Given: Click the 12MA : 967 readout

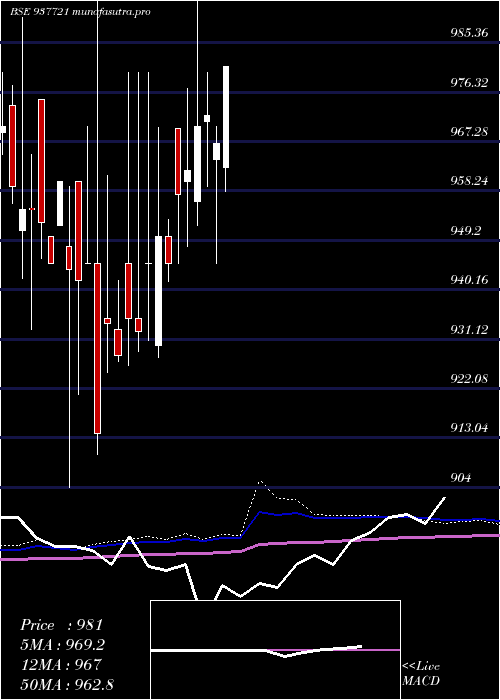Looking at the screenshot, I should (x=61, y=664).
